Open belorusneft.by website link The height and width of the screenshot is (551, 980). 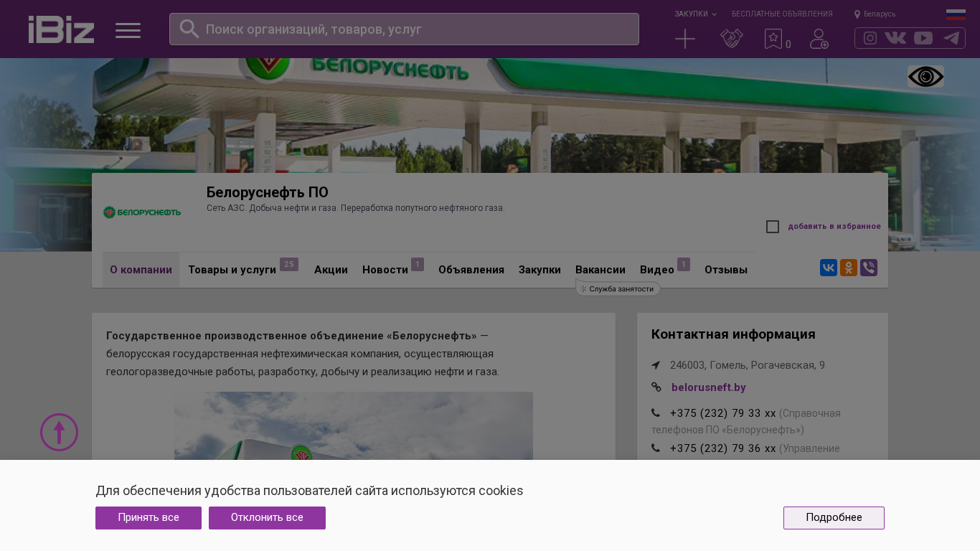(709, 387)
